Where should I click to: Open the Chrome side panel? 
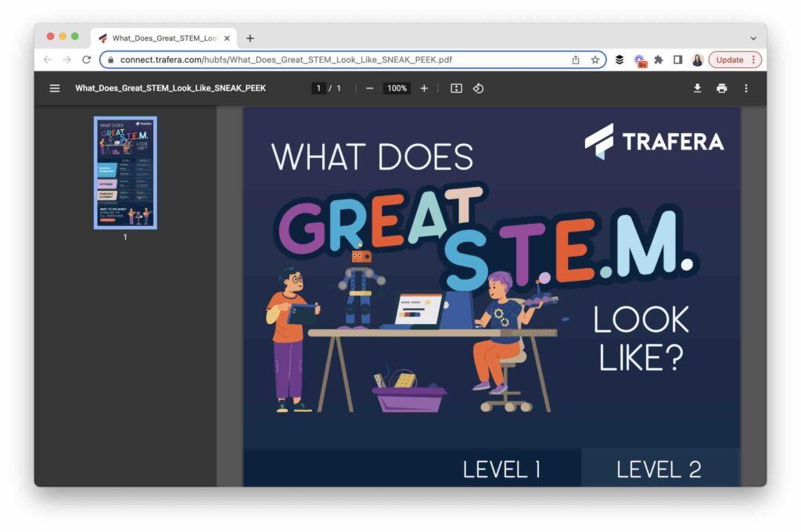click(x=678, y=59)
